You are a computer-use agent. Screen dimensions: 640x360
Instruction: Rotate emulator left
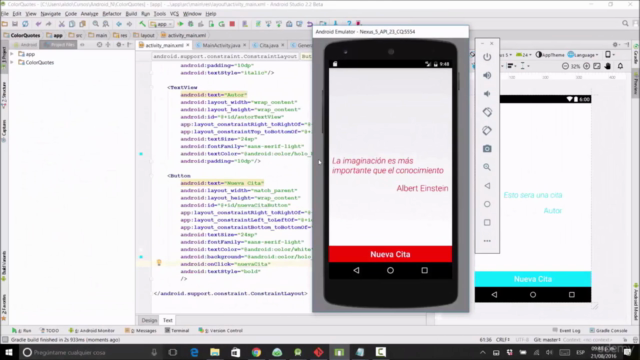[x=487, y=112]
